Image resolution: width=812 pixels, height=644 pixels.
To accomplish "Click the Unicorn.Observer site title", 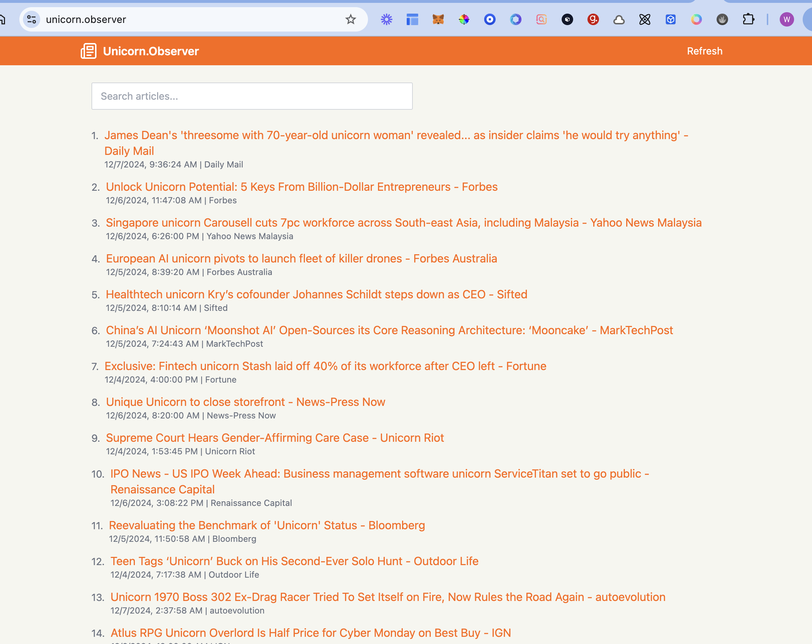I will (x=151, y=51).
